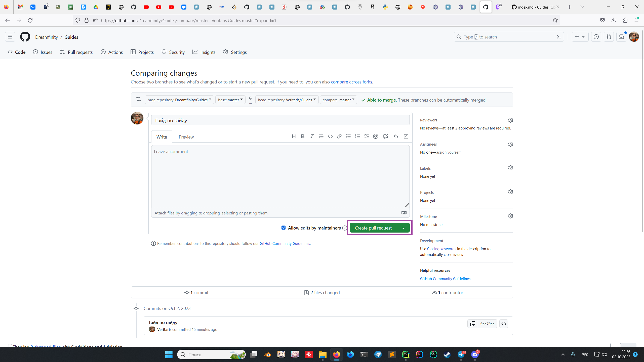The image size is (644, 362).
Task: Click the mention (@) toolbar icon
Action: click(376, 136)
